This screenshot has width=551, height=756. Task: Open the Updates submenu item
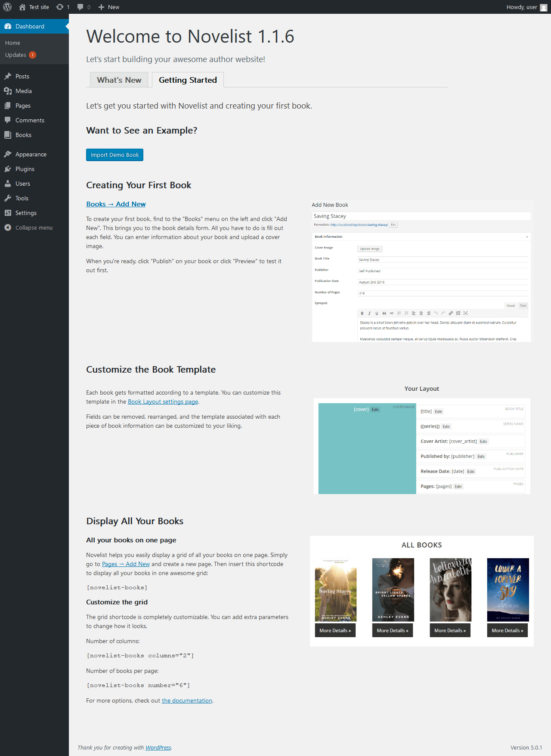(x=20, y=55)
